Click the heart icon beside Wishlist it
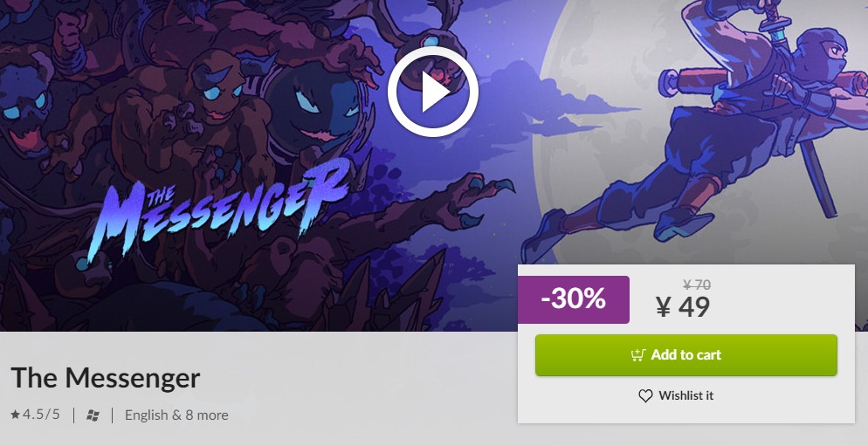The image size is (868, 446). [x=645, y=395]
